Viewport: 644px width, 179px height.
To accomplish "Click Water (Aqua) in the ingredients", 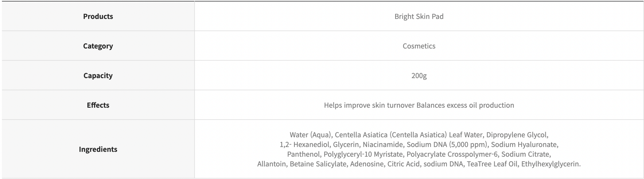I will [311, 135].
